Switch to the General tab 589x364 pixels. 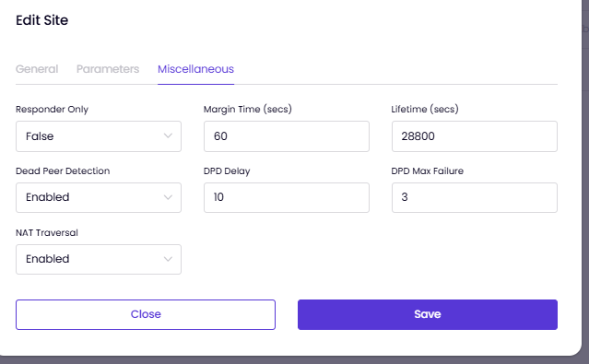[37, 69]
